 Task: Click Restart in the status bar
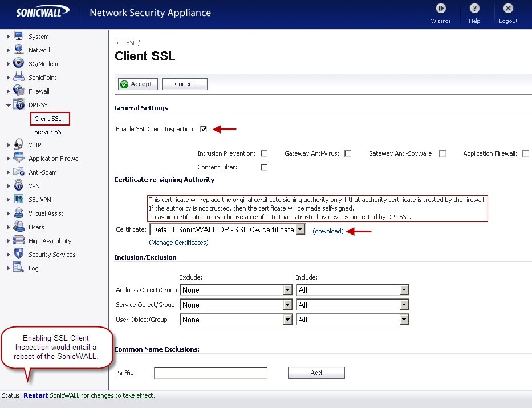tap(35, 394)
